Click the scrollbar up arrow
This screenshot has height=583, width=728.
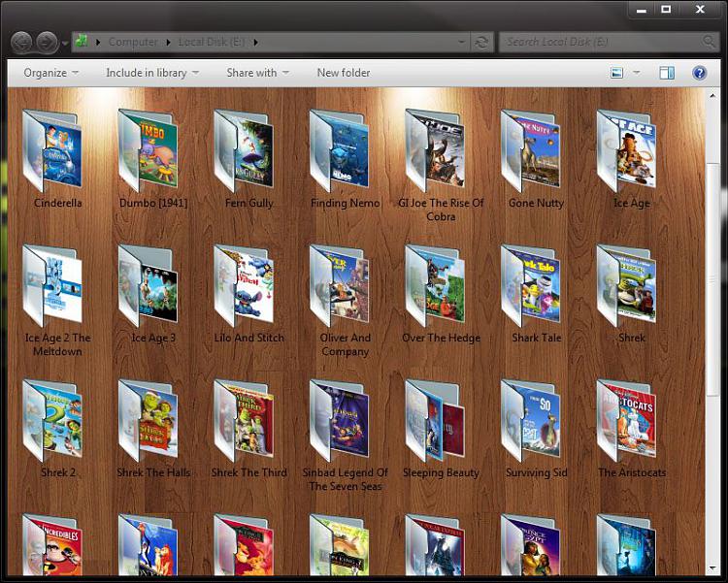click(x=712, y=96)
